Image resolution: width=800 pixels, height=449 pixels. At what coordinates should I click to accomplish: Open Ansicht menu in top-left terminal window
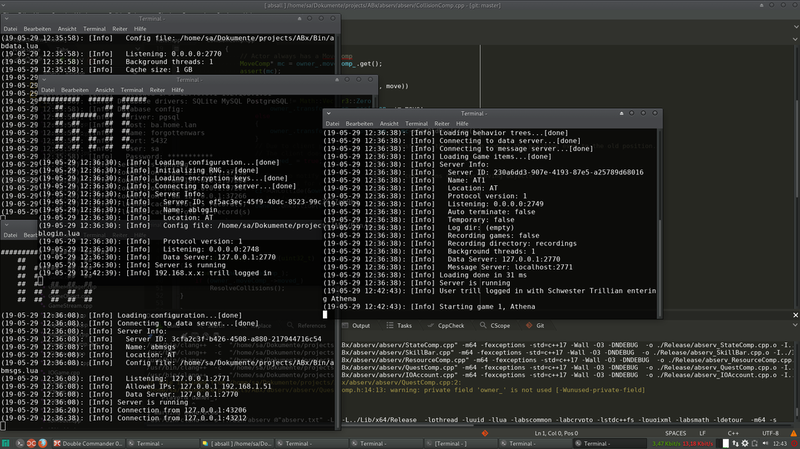tap(67, 29)
